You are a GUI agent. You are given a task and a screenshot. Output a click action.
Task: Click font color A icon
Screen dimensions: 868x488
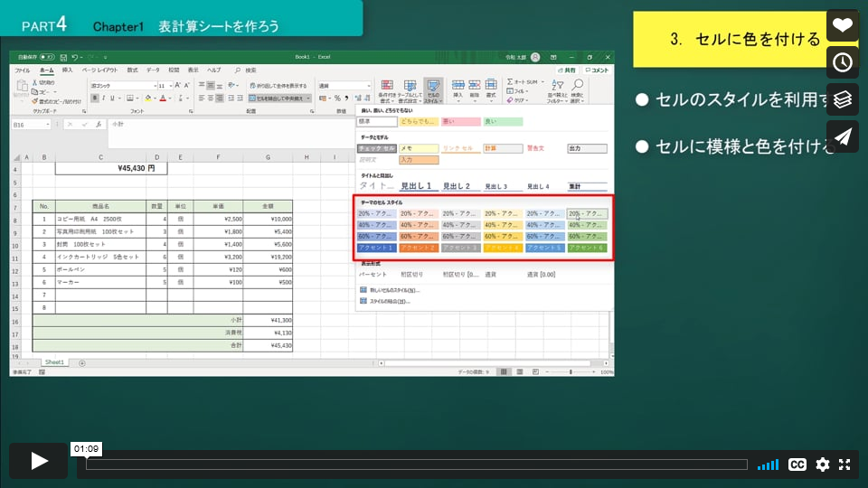click(x=163, y=98)
